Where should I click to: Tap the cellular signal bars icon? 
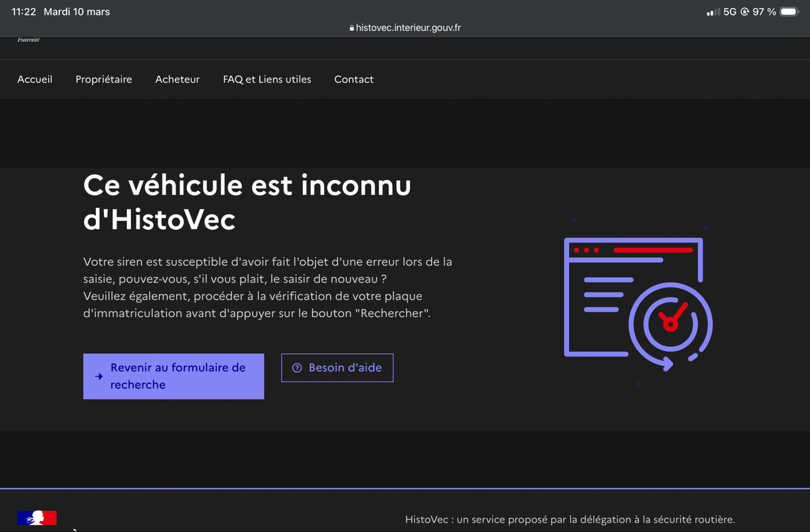[713, 12]
